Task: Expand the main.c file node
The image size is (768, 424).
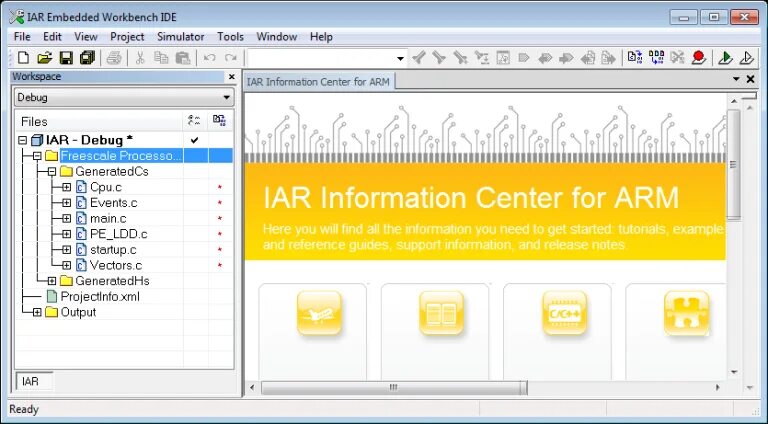Action: click(67, 219)
